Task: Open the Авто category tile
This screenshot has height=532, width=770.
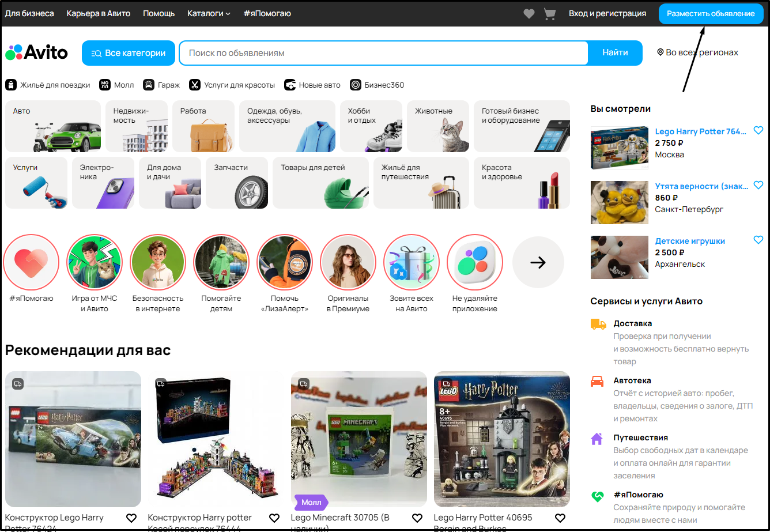Action: coord(53,126)
